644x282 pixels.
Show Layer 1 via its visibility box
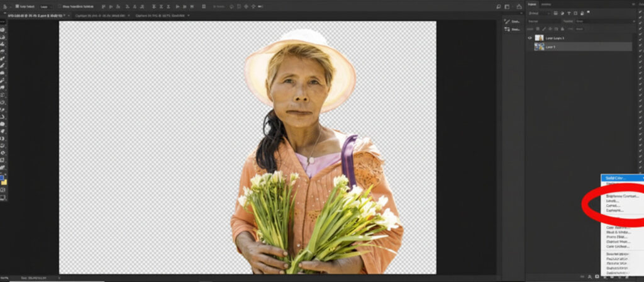coord(530,47)
